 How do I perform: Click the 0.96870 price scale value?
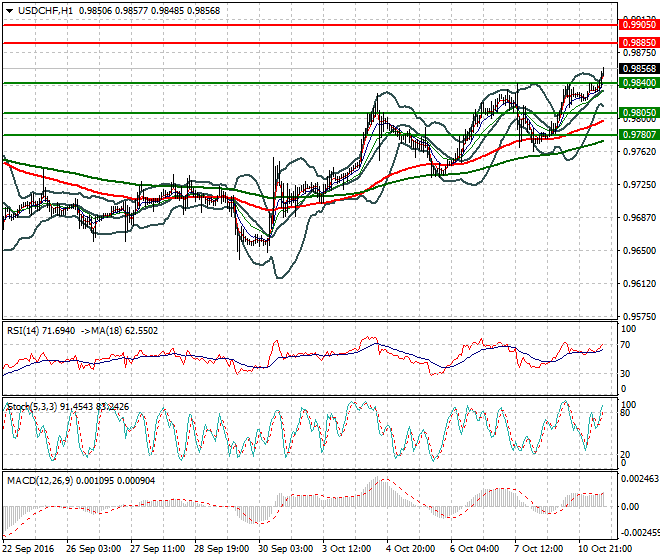click(639, 218)
